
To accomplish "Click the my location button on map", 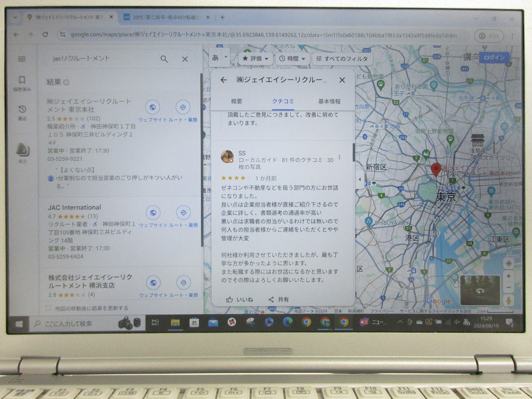I will pos(509,264).
